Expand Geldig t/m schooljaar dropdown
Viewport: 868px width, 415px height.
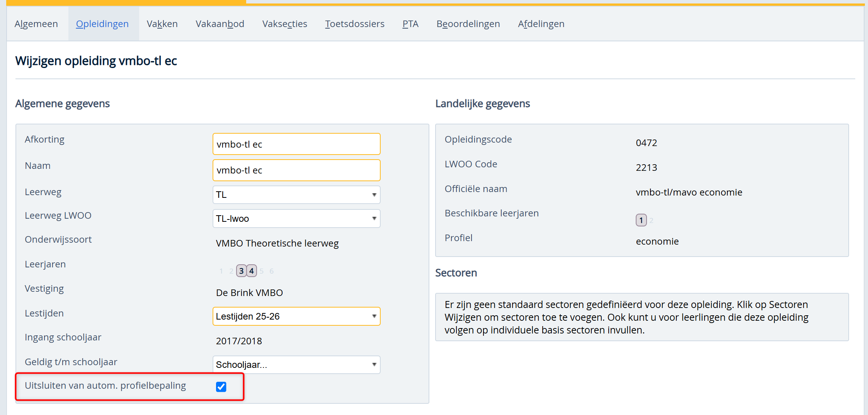(x=296, y=365)
